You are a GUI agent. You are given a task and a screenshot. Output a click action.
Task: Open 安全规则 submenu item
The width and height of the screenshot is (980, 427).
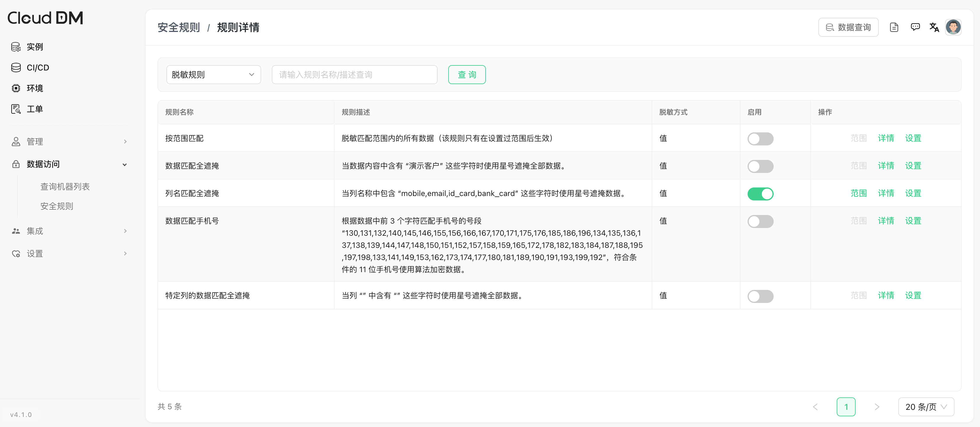pyautogui.click(x=57, y=206)
